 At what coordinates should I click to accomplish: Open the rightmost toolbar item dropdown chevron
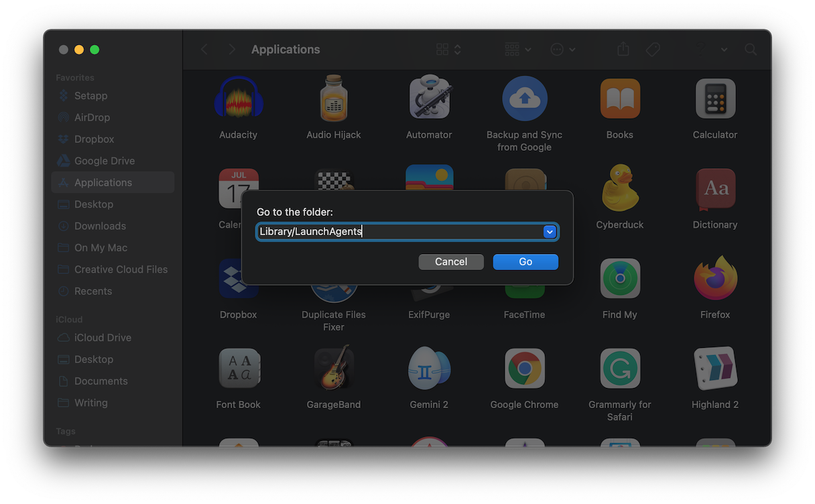(x=725, y=50)
